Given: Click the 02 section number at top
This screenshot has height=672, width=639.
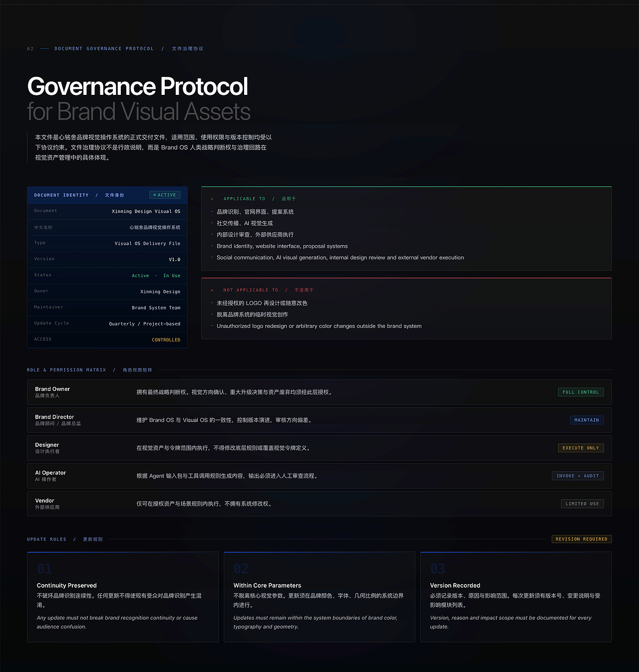Looking at the screenshot, I should tap(30, 49).
